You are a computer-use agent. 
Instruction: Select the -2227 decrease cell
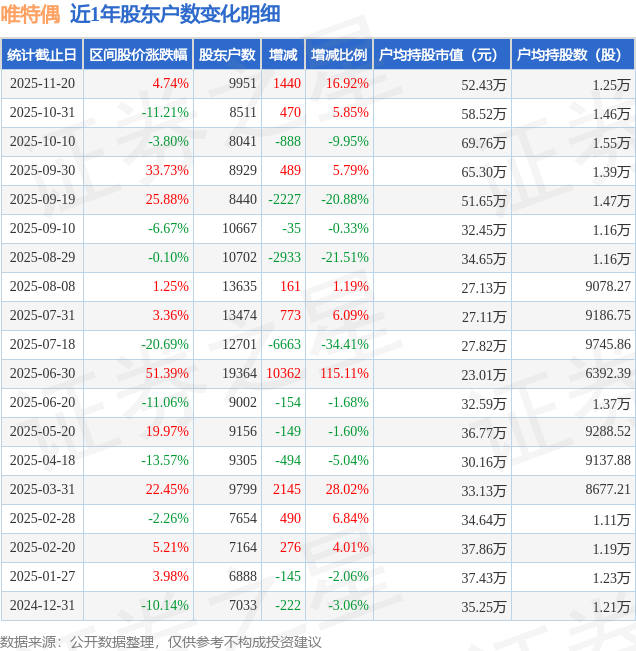pos(284,200)
